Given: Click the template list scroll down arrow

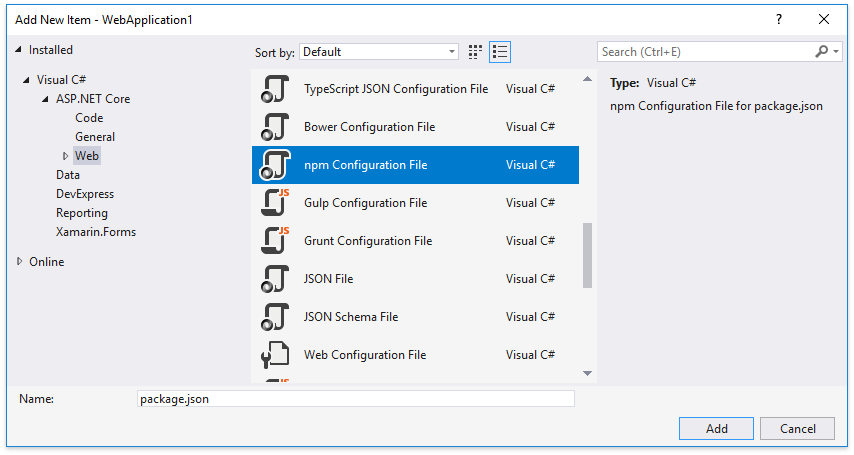Looking at the screenshot, I should point(587,373).
